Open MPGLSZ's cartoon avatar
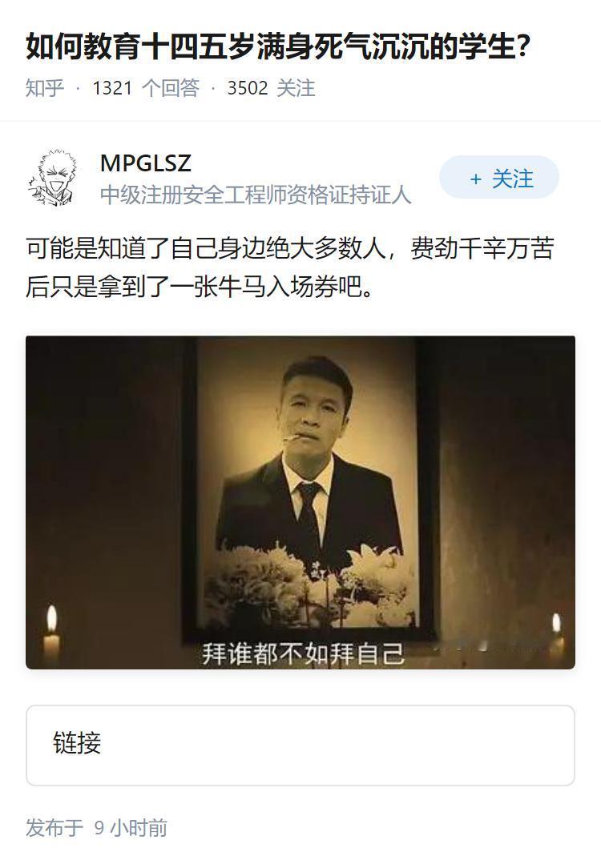The width and height of the screenshot is (601, 868). click(53, 178)
